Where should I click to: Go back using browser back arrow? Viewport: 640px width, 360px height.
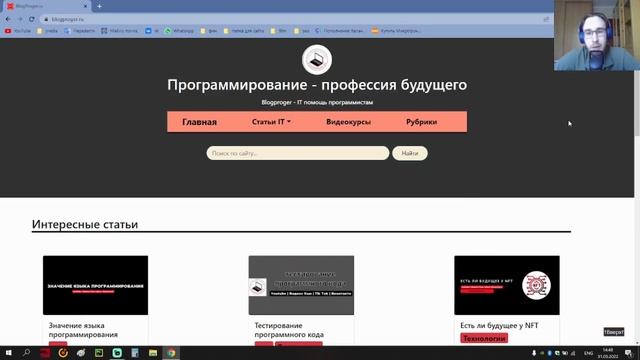(x=8, y=19)
